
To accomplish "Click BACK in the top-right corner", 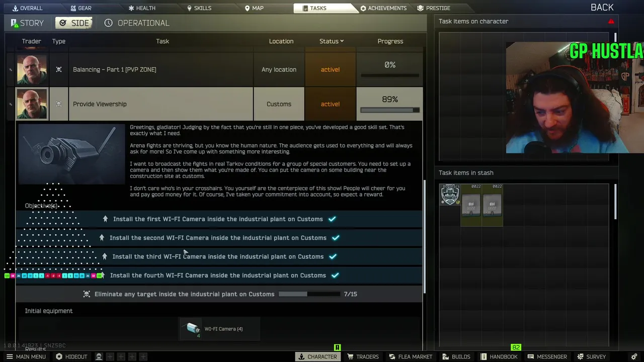I will 602,7.
